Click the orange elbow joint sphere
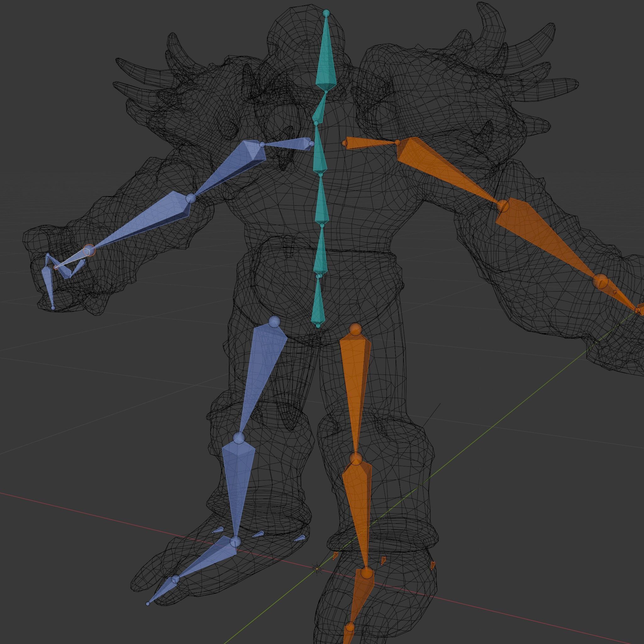This screenshot has width=644, height=644. (503, 206)
